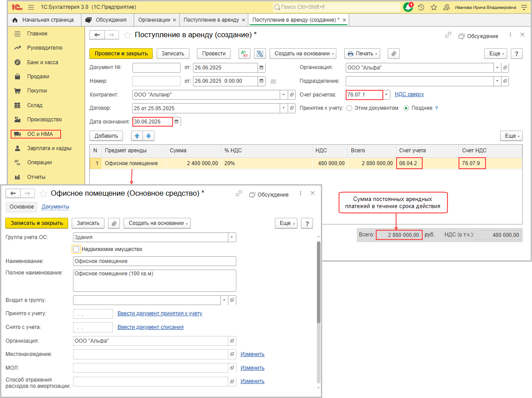Open Контрагент ООО Альтаир card
This screenshot has width=532, height=398.
tap(292, 95)
